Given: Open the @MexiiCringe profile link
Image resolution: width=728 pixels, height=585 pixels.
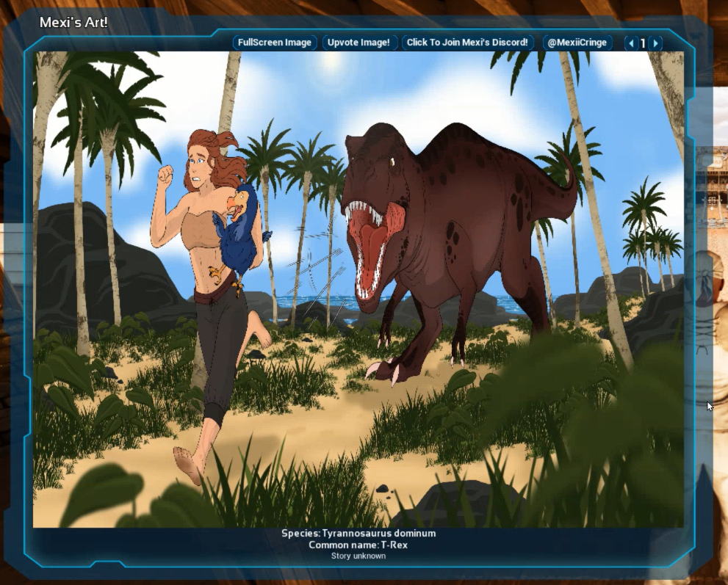Looking at the screenshot, I should point(579,42).
